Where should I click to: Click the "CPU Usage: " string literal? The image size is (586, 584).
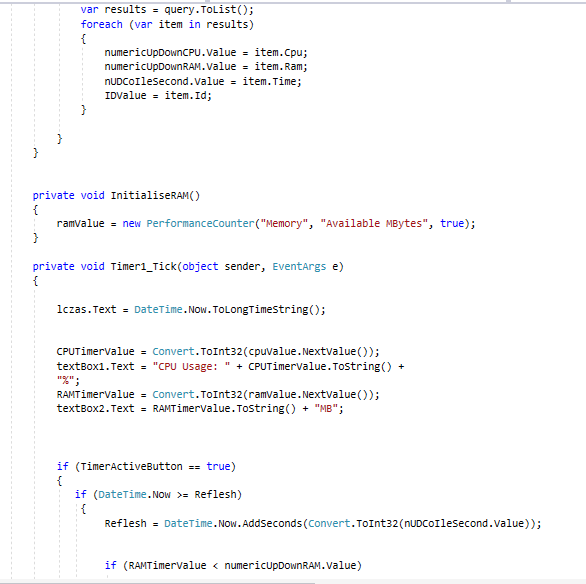pos(191,367)
